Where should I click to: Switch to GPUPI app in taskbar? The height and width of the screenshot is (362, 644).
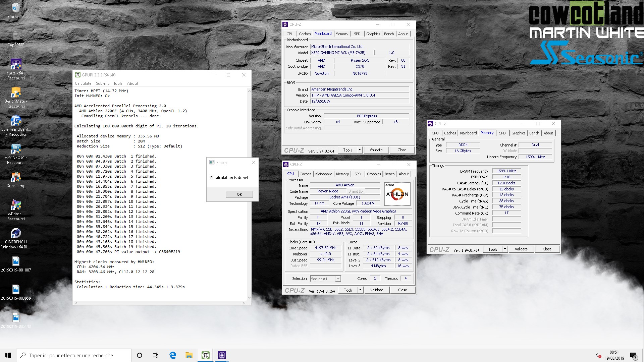pyautogui.click(x=205, y=355)
